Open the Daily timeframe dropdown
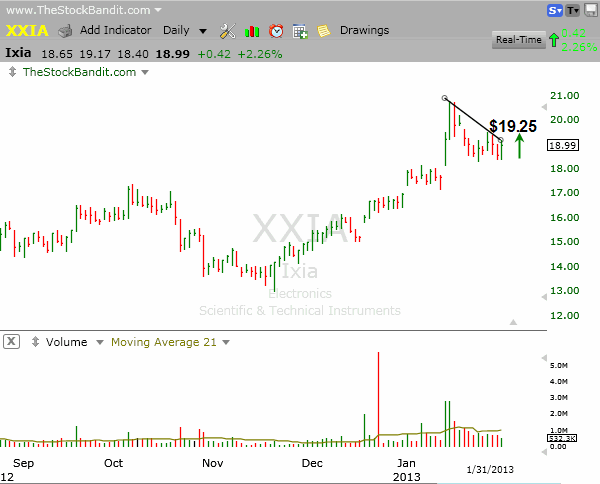This screenshot has width=600, height=484. click(x=203, y=31)
